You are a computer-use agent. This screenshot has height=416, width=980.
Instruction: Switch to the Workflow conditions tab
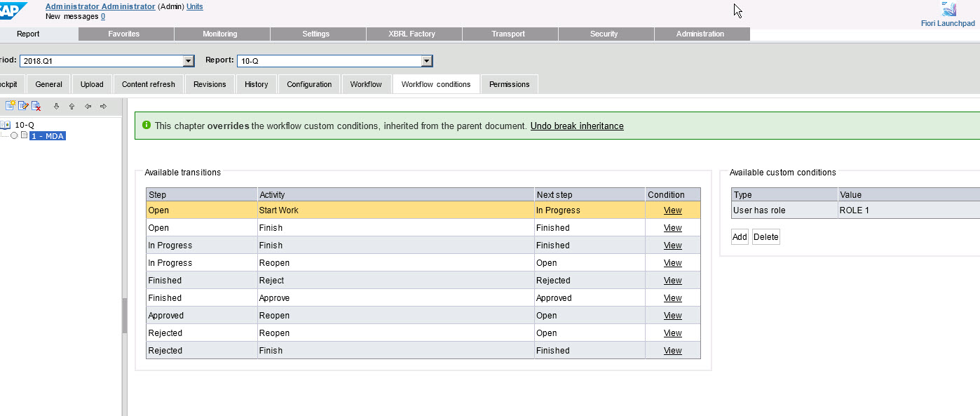(x=436, y=84)
